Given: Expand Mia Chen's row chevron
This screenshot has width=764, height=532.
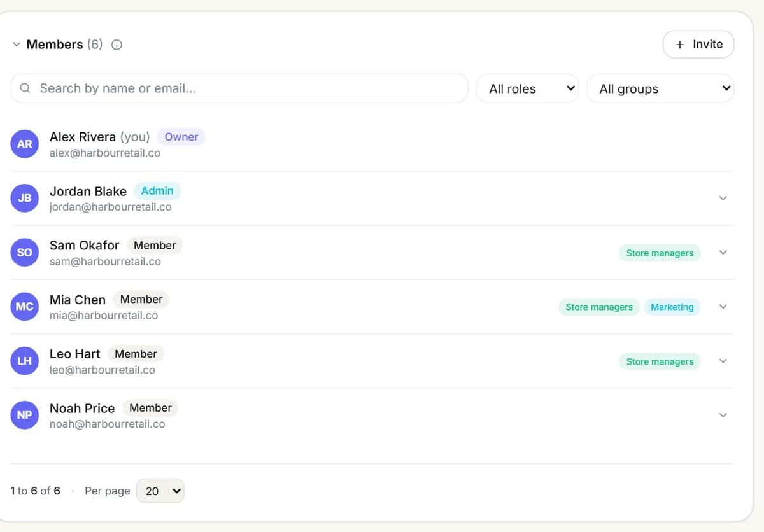Looking at the screenshot, I should [x=723, y=307].
